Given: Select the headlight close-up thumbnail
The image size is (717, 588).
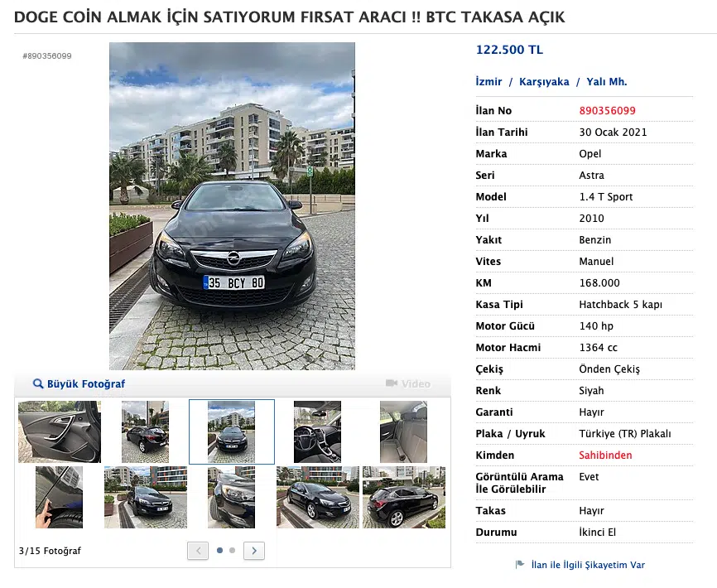Looking at the screenshot, I should click(x=231, y=497).
